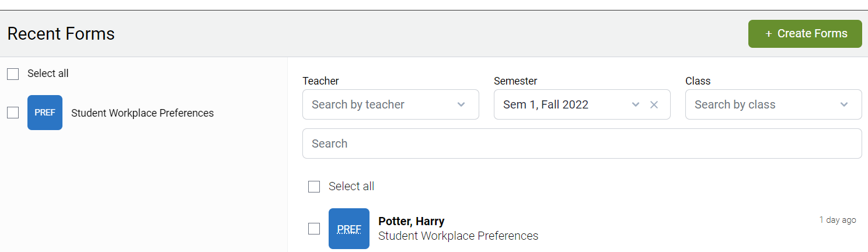Check Select all above the student list
This screenshot has height=252, width=868.
click(x=314, y=187)
